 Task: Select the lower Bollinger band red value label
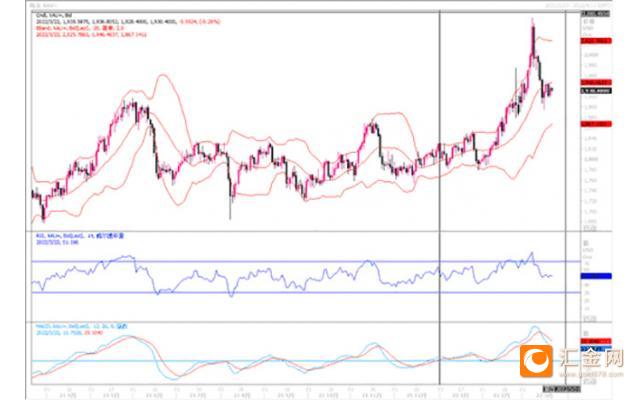coord(596,124)
